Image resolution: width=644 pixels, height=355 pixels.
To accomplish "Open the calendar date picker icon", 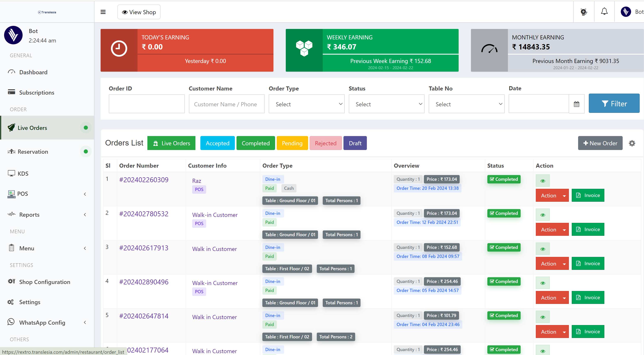I will point(576,104).
